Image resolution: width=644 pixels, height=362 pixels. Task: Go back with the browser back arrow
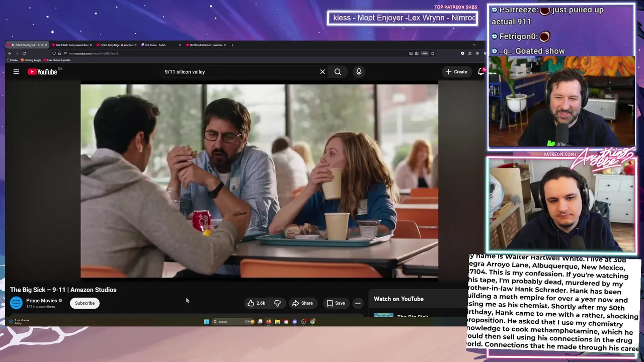(10, 53)
